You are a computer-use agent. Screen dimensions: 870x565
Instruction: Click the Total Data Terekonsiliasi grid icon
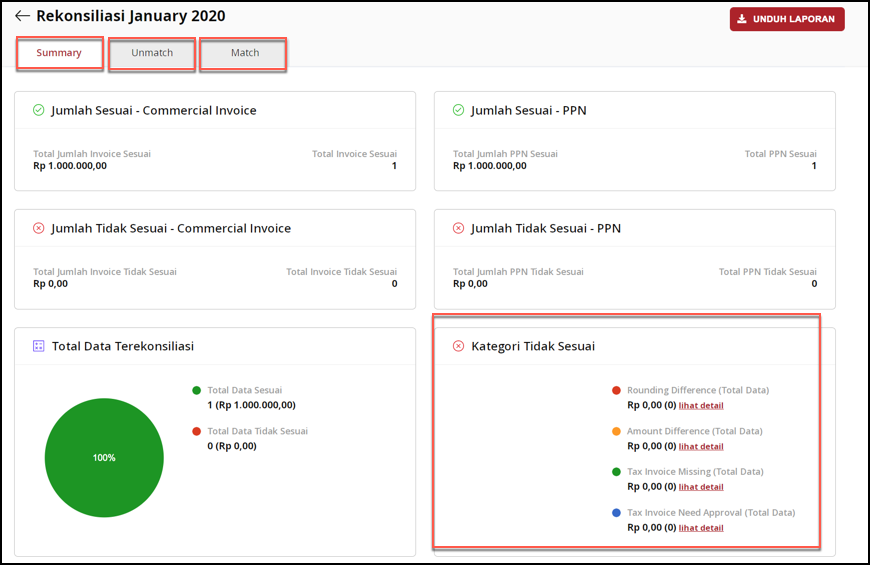click(39, 346)
